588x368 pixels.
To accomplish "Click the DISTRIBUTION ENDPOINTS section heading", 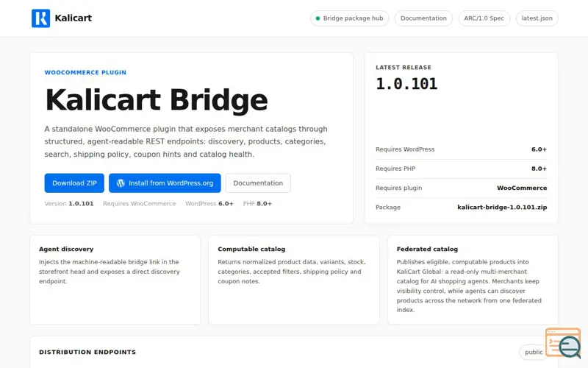I will (87, 353).
